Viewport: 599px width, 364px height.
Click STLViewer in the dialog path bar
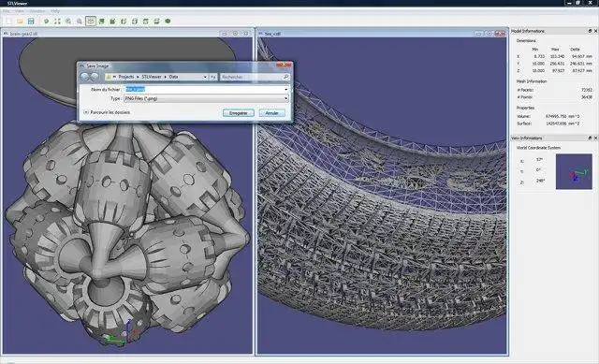(152, 77)
